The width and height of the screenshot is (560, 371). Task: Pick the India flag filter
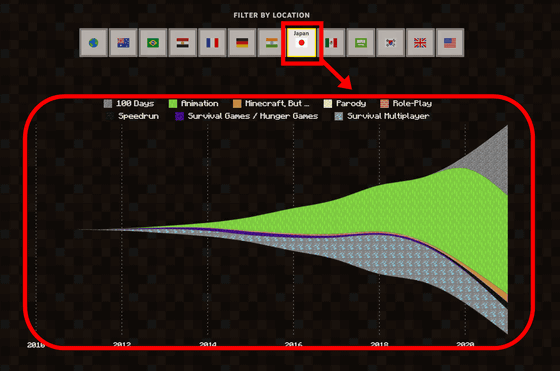pos(271,43)
